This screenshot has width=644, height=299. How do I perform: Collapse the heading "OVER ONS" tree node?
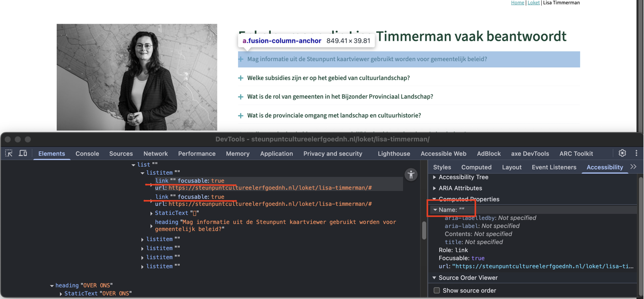click(52, 286)
